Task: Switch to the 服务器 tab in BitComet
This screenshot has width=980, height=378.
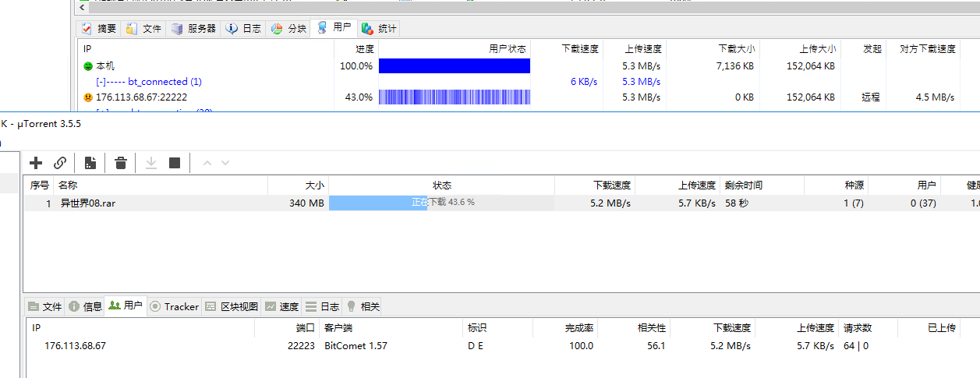Action: click(193, 29)
